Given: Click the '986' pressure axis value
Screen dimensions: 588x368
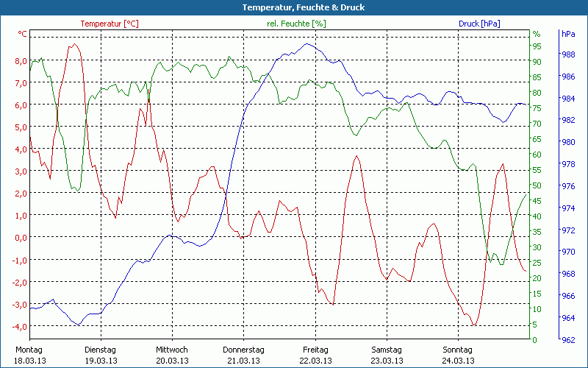Looking at the screenshot, I should point(568,77).
